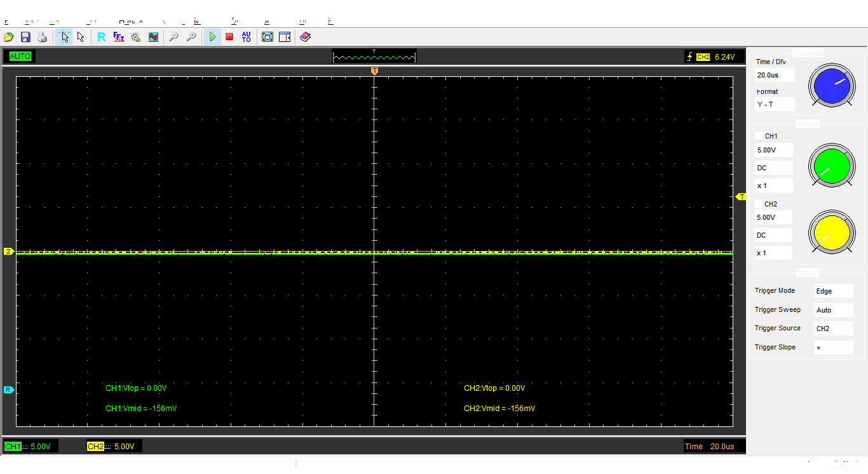Open the FFT analysis tool

[119, 37]
